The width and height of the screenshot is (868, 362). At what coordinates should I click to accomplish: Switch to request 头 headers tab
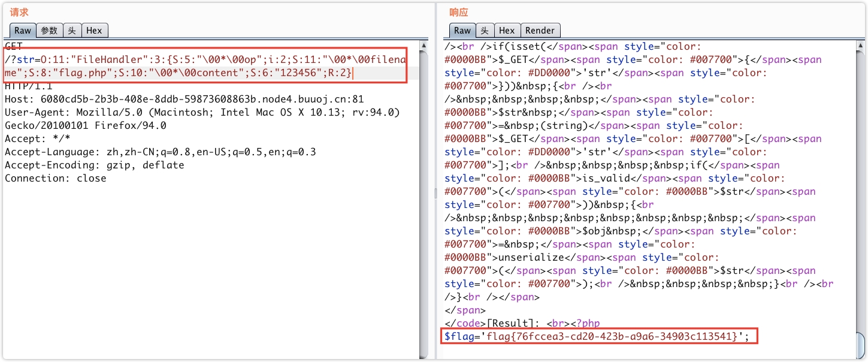pyautogui.click(x=72, y=31)
